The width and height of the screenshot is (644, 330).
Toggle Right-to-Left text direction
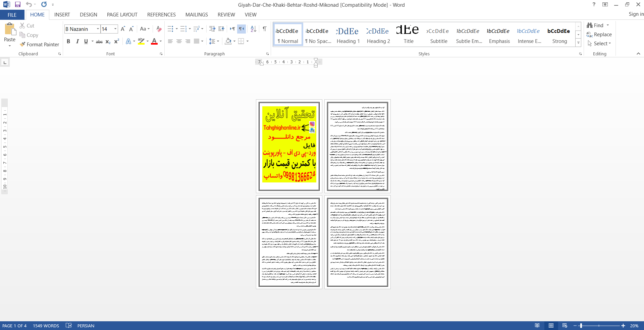click(241, 29)
